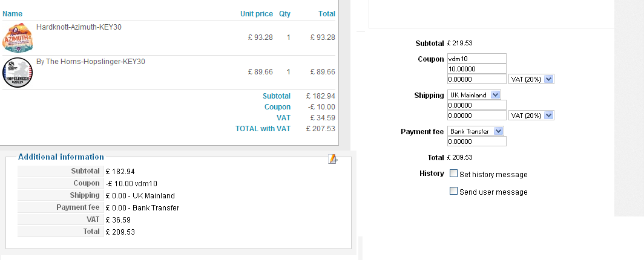Image resolution: width=644 pixels, height=260 pixels.
Task: Select the Hardknott-Azimuth-KEY30 product name
Action: point(79,27)
